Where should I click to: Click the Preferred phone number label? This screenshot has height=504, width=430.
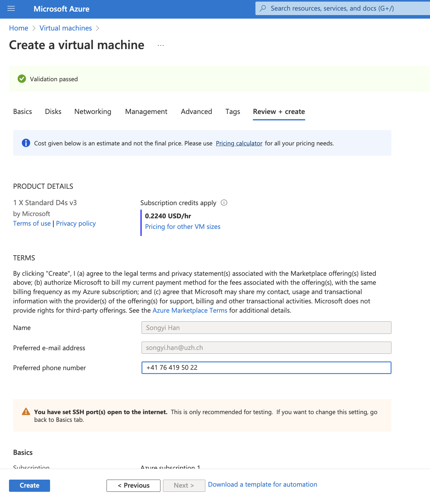[x=49, y=368]
